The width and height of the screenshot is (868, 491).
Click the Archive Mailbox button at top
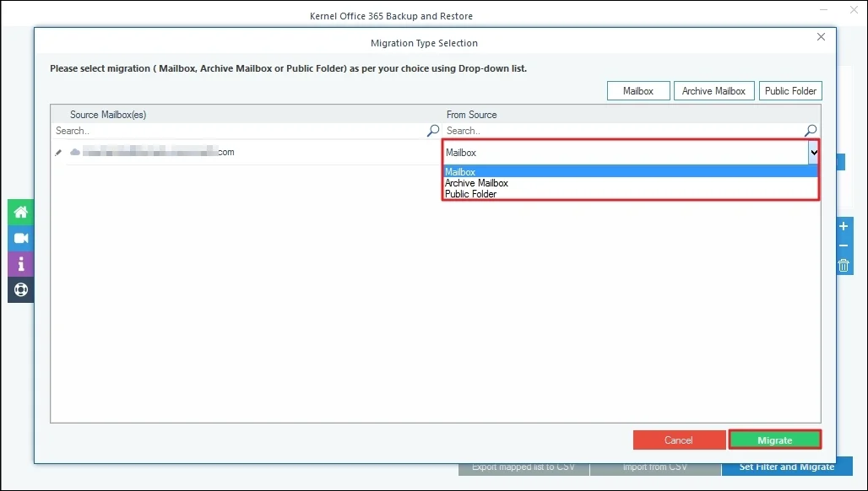713,90
